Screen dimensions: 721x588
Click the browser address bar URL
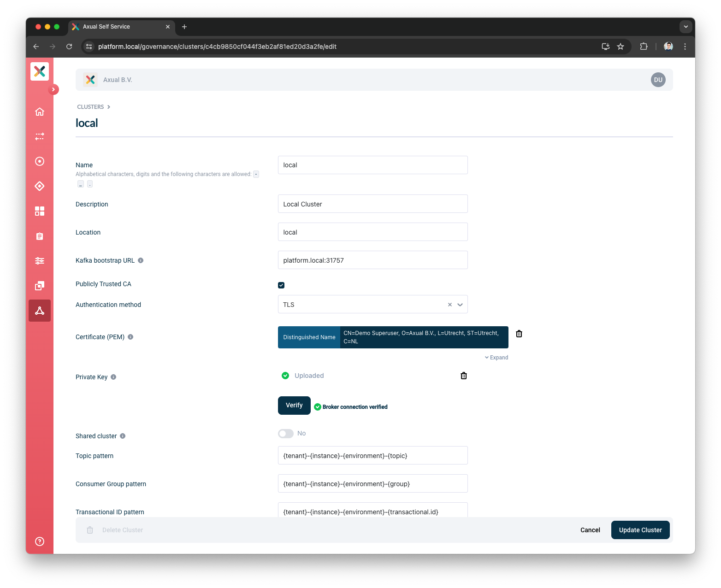pyautogui.click(x=217, y=47)
